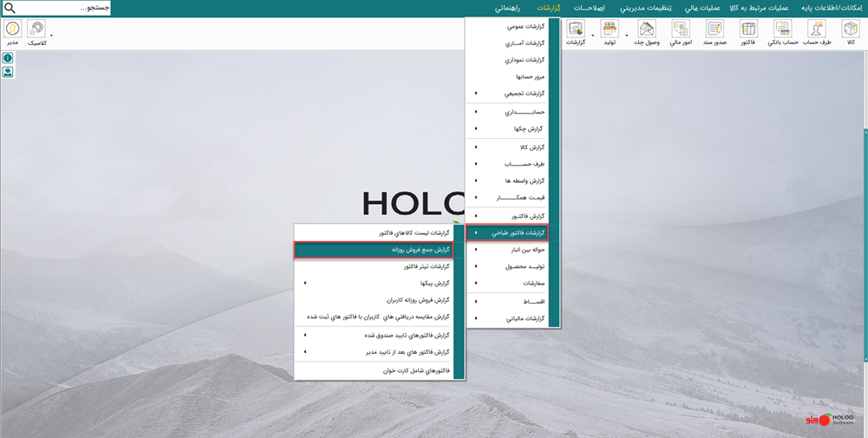868x438 pixels.
Task: Choose مرور حسابها from the reports menu
Action: (x=507, y=76)
